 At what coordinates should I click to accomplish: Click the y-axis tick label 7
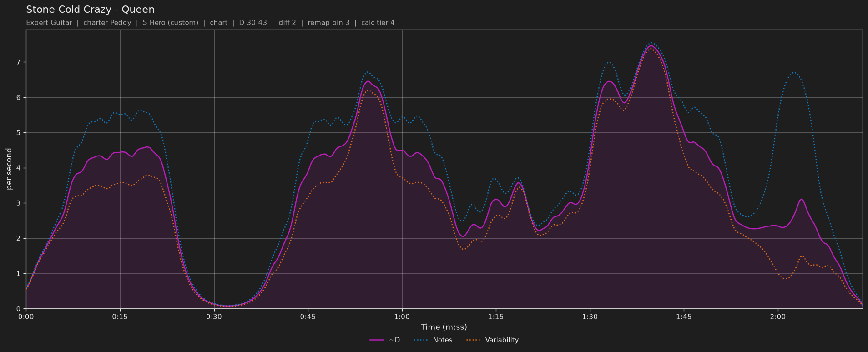[19, 62]
